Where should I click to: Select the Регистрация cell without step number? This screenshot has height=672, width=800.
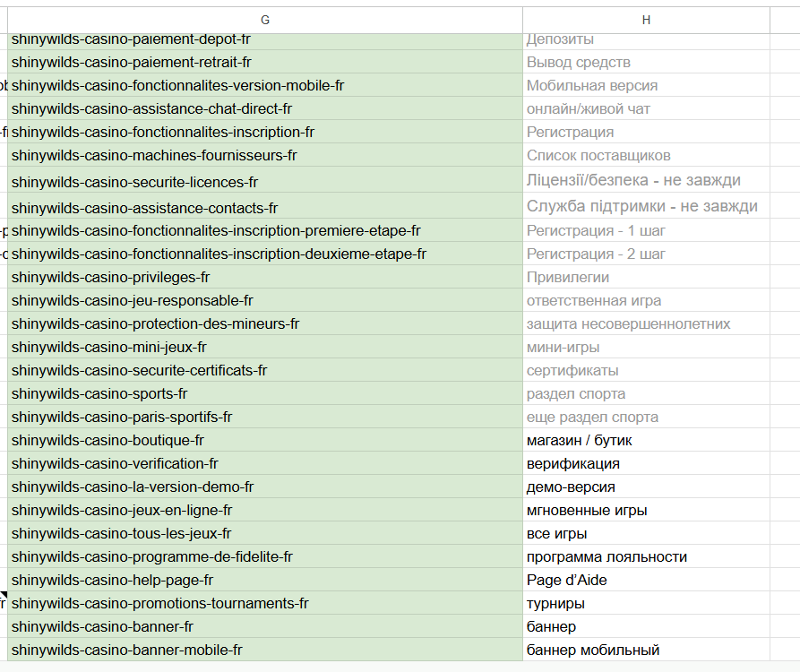(646, 132)
